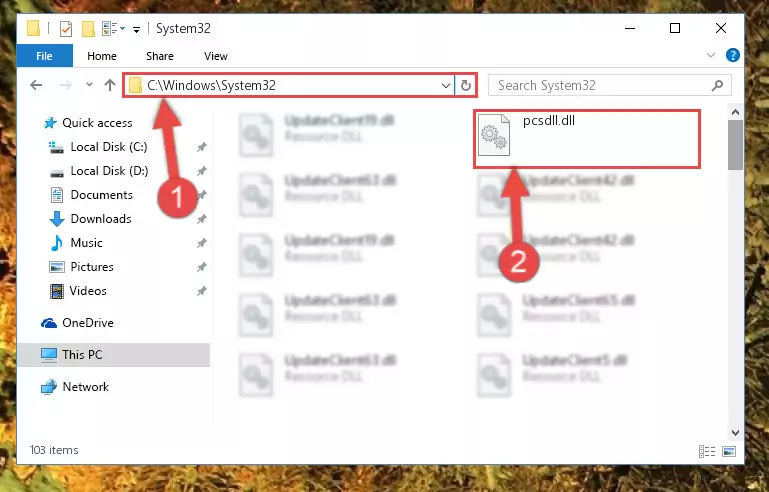Click the New folder quick access icon
The width and height of the screenshot is (769, 492).
pos(88,28)
